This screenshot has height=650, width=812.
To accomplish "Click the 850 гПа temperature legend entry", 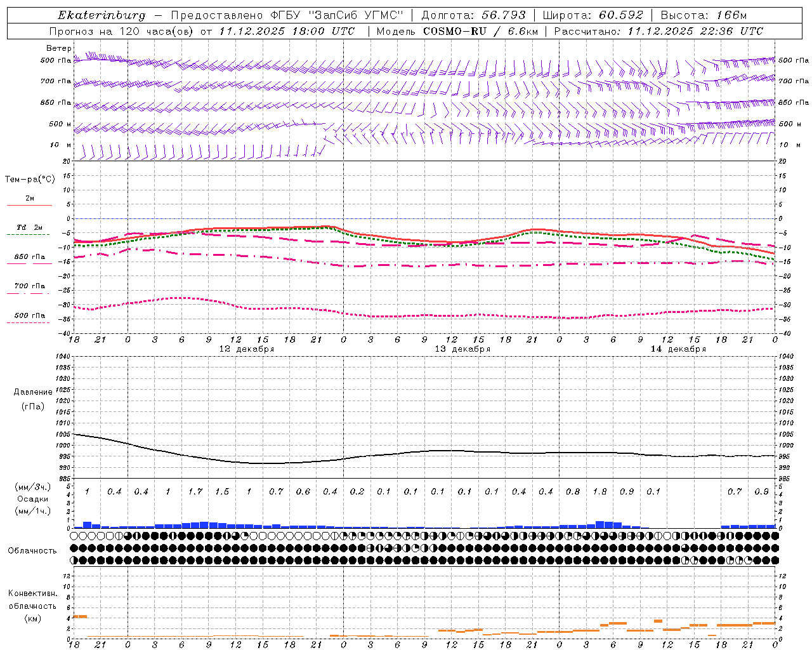I will click(x=29, y=257).
